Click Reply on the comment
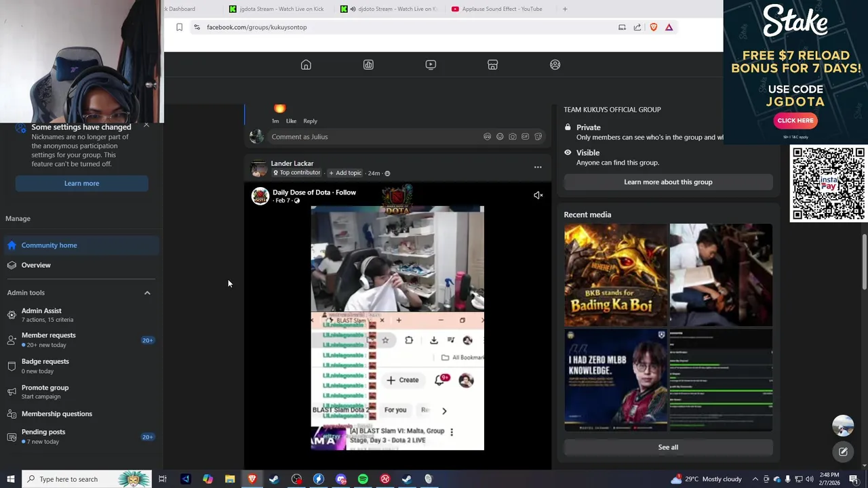The width and height of the screenshot is (868, 488). click(x=310, y=121)
